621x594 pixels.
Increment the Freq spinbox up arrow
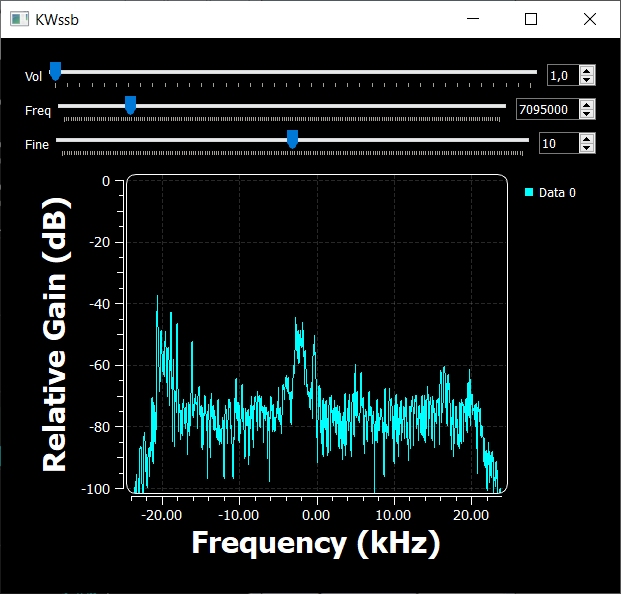pos(587,105)
